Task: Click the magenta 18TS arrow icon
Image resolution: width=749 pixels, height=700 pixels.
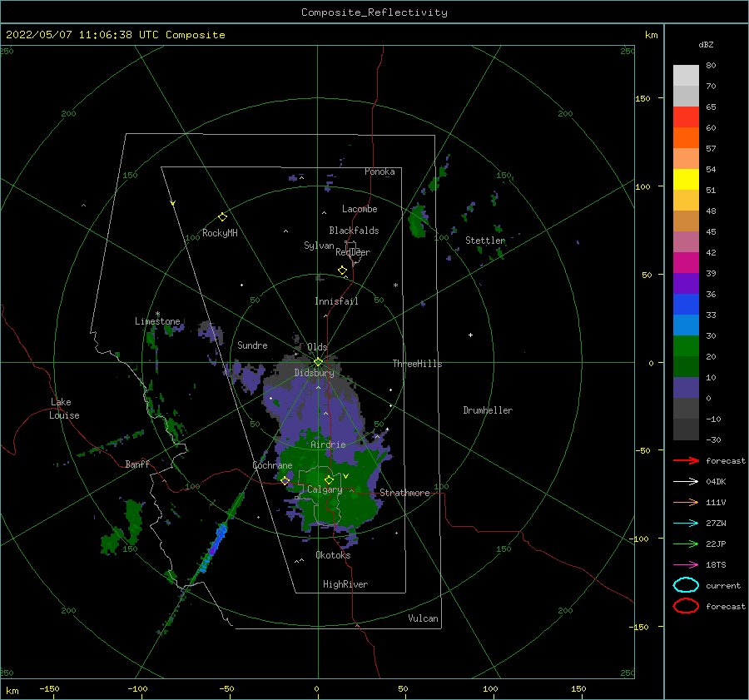Action: click(686, 565)
